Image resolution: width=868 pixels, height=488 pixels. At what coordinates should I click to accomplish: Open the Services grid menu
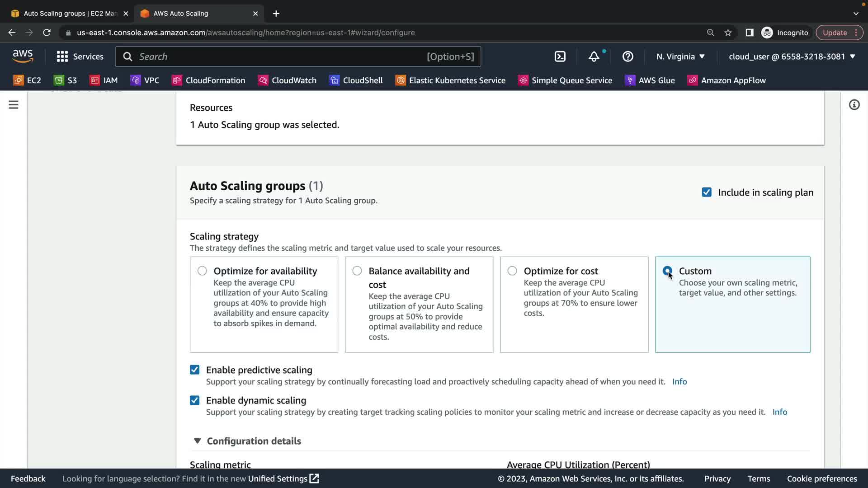[x=80, y=56]
